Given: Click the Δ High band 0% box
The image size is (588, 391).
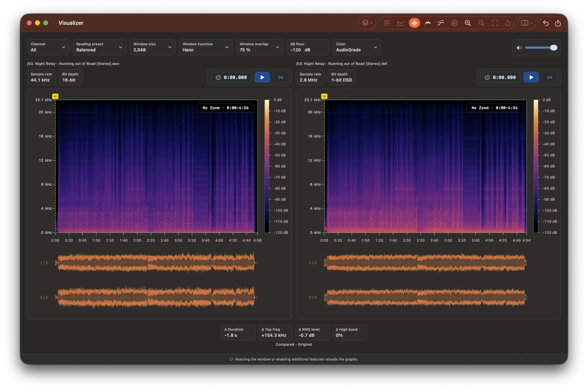Looking at the screenshot, I should point(350,332).
